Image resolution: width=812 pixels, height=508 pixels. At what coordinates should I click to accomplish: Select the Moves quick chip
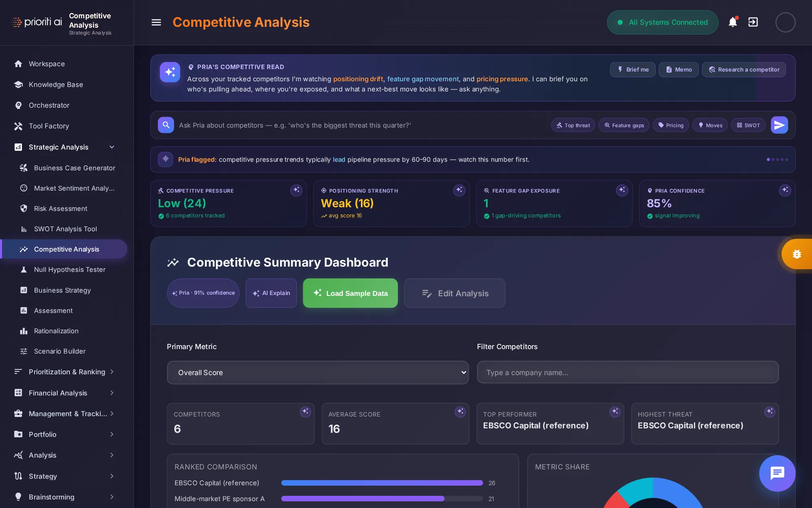(x=710, y=125)
